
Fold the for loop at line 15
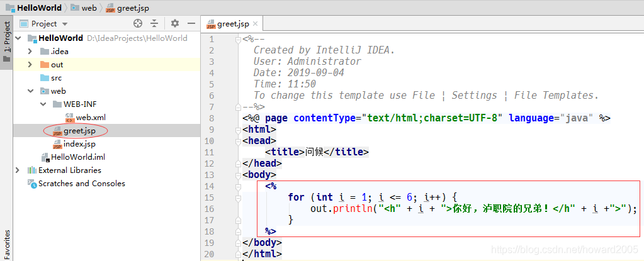(238, 198)
